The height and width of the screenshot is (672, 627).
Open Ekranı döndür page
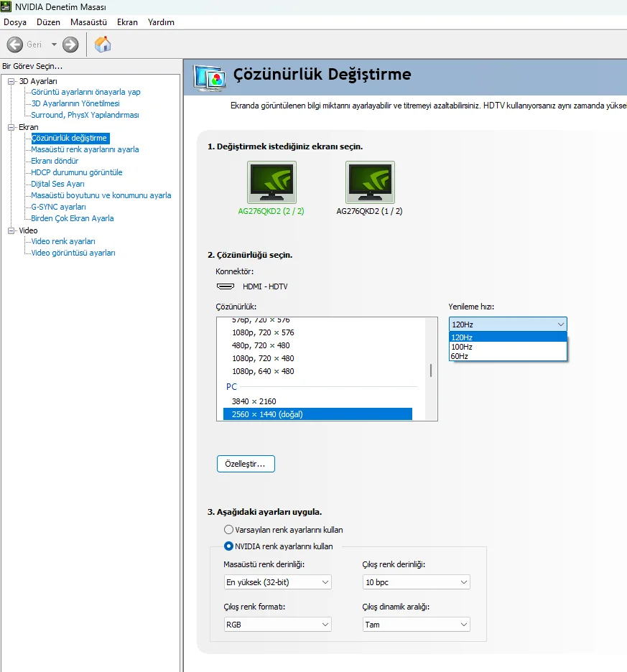pyautogui.click(x=55, y=161)
